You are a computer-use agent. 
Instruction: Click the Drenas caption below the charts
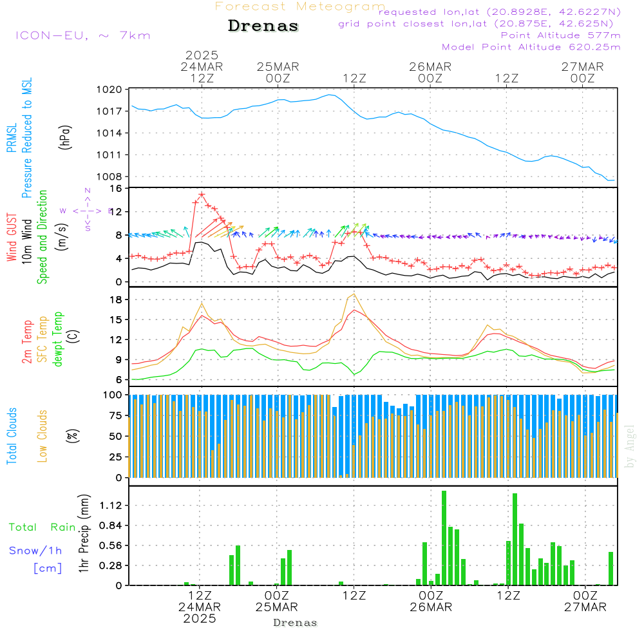pos(295,623)
